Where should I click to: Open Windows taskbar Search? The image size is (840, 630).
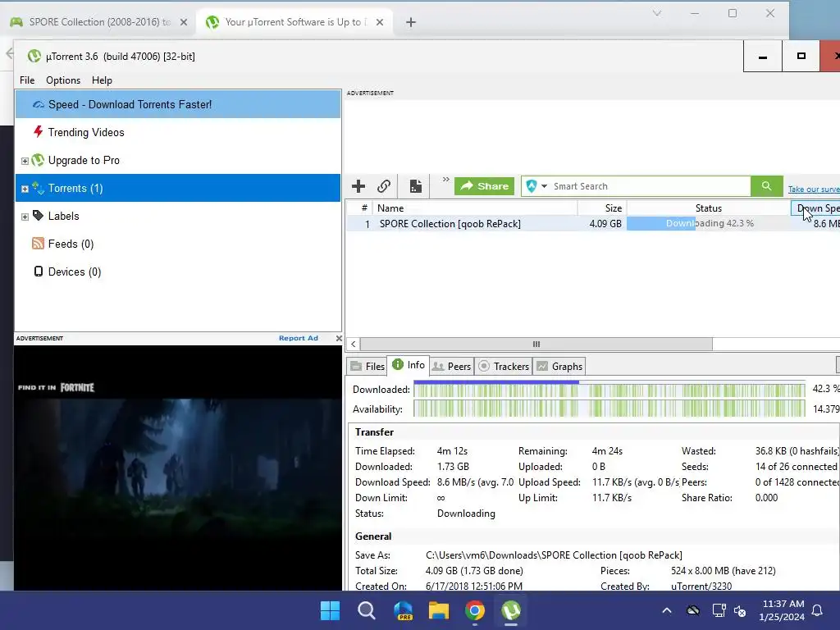pyautogui.click(x=367, y=610)
